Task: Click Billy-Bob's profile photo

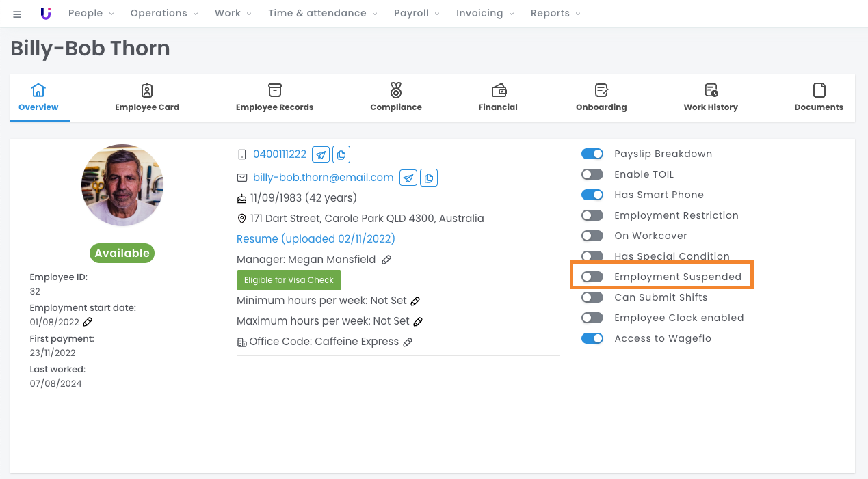Action: (122, 185)
